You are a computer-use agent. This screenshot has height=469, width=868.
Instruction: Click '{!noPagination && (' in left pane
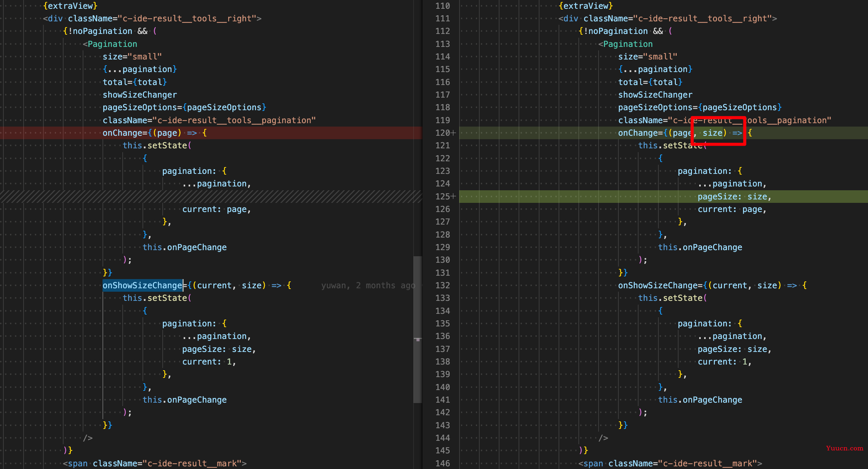coord(110,31)
